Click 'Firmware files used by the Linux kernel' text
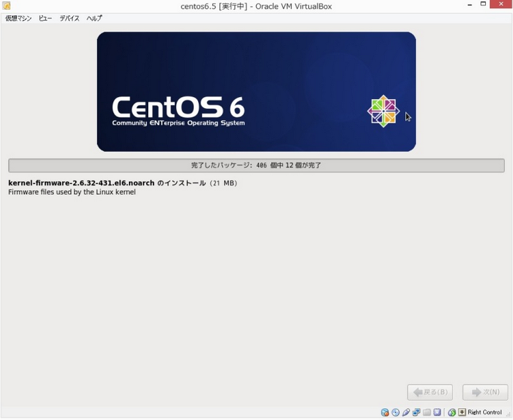The image size is (513, 420). pyautogui.click(x=72, y=192)
